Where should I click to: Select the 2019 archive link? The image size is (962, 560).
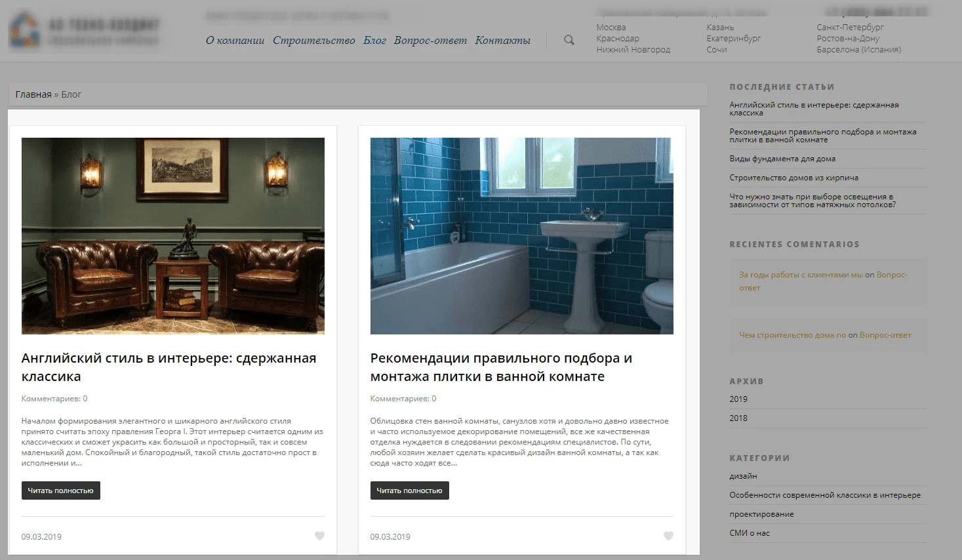738,399
